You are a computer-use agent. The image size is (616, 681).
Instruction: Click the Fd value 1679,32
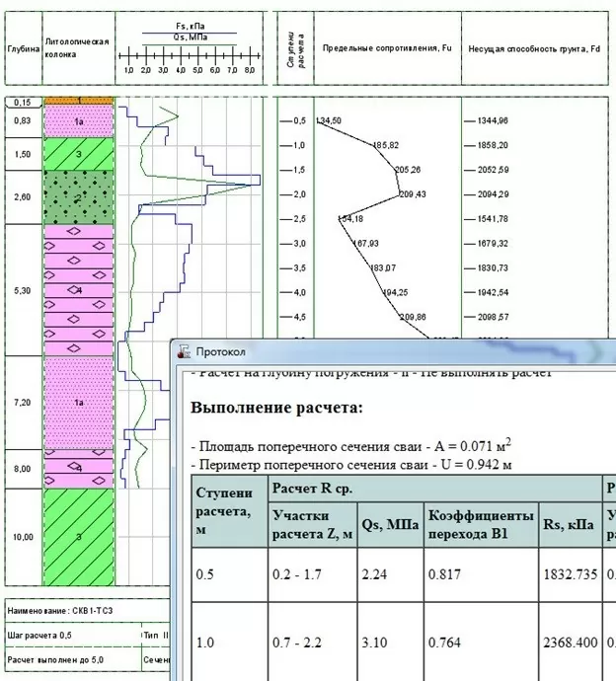493,243
